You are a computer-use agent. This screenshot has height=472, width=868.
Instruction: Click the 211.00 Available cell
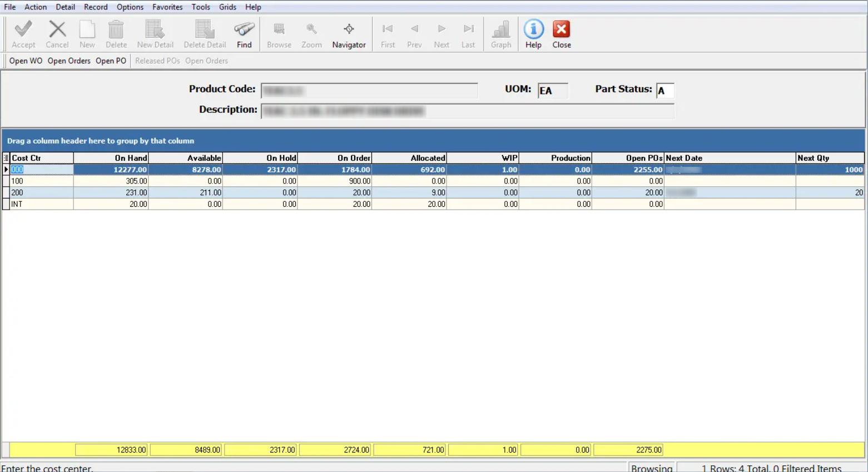pos(186,193)
